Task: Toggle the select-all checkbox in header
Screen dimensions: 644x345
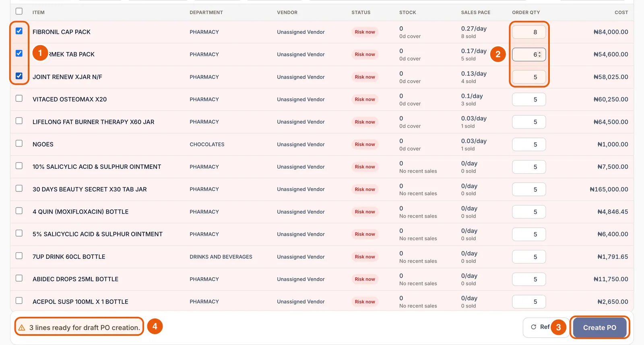Action: tap(19, 11)
